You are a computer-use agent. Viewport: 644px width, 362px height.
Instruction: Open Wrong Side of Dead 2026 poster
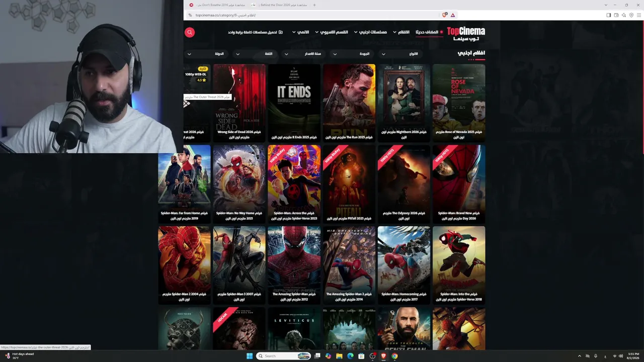[x=239, y=103]
